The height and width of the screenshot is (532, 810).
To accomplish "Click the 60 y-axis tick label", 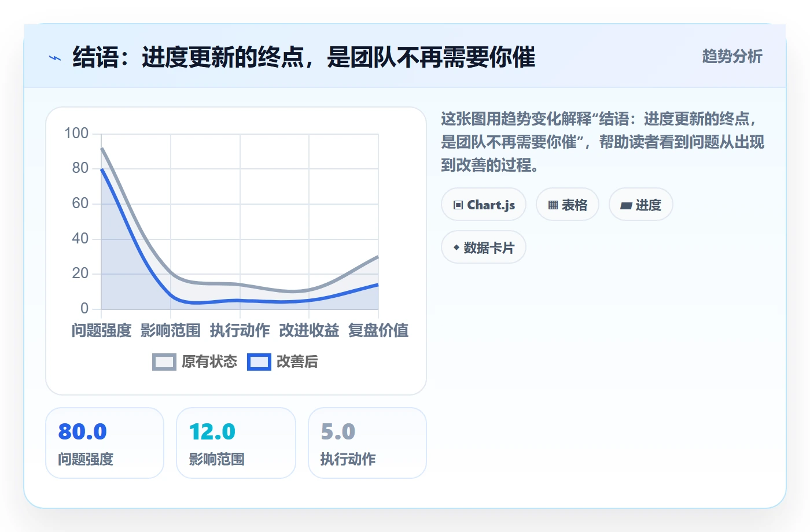I will tap(80, 204).
